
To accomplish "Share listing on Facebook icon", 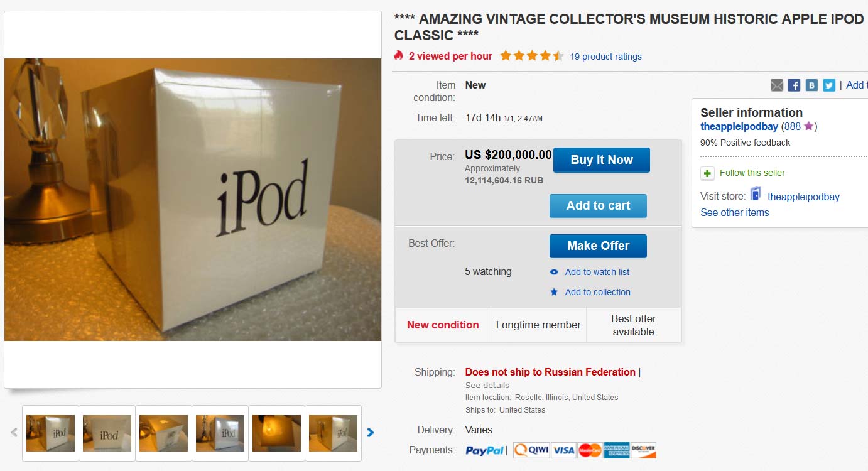I will click(x=794, y=85).
